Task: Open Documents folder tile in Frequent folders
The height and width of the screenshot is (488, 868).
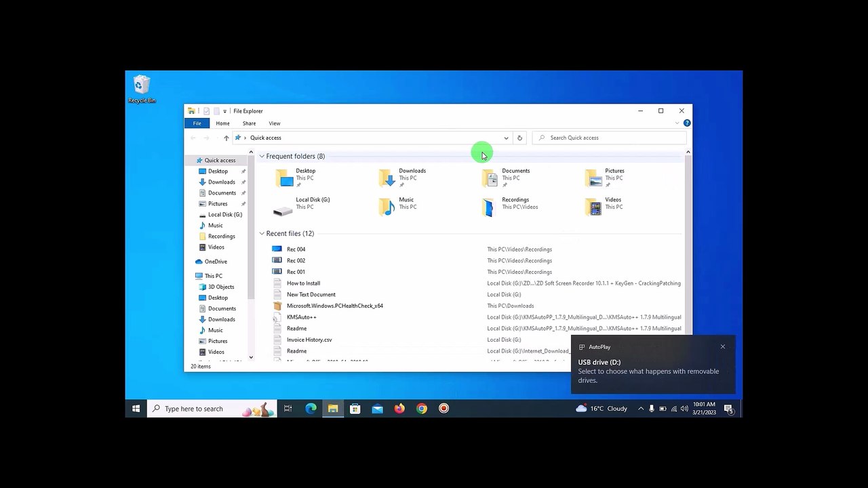Action: [506, 178]
